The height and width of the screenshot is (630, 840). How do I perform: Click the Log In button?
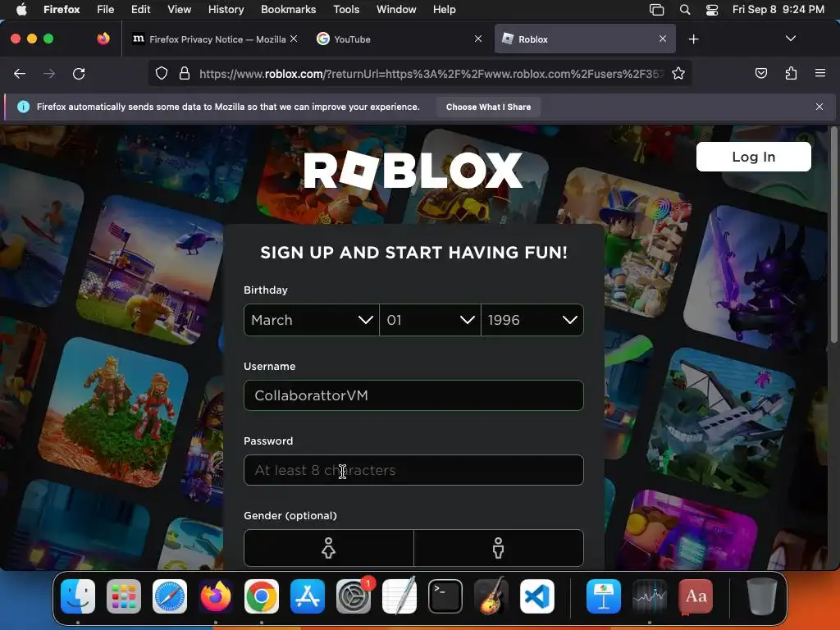click(x=753, y=157)
